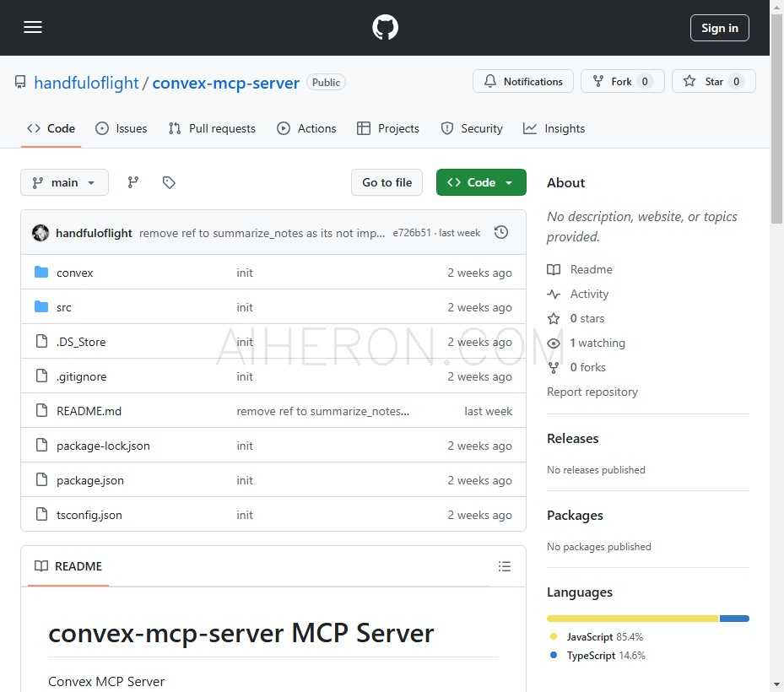This screenshot has width=784, height=692.
Task: Click the repository book icon beside owner name
Action: (x=20, y=82)
